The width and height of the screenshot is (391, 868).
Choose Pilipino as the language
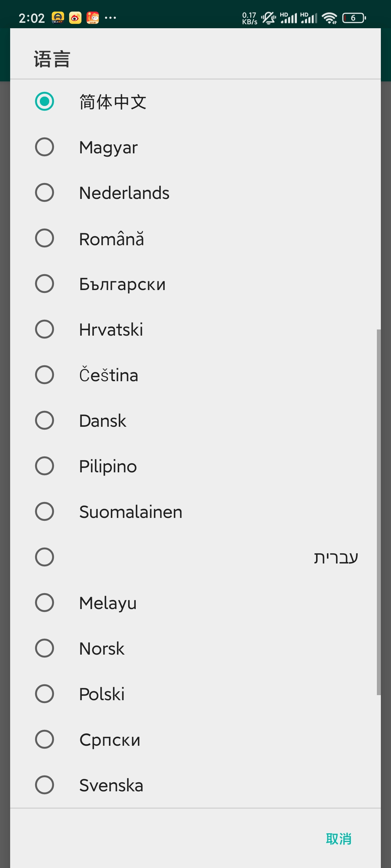(195, 466)
